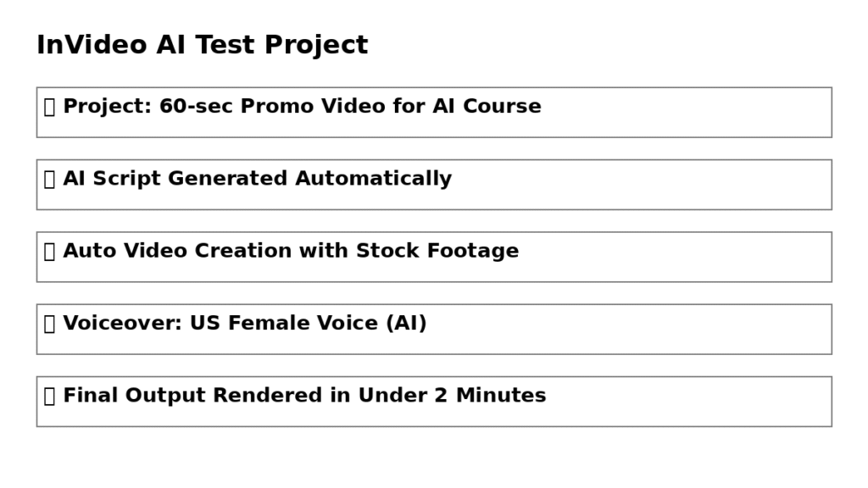
Task: Click the word "Voiceover:" in the fourth row
Action: coord(122,324)
